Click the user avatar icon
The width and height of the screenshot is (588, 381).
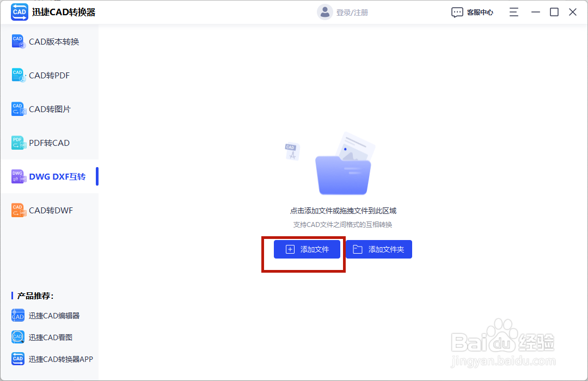point(325,11)
